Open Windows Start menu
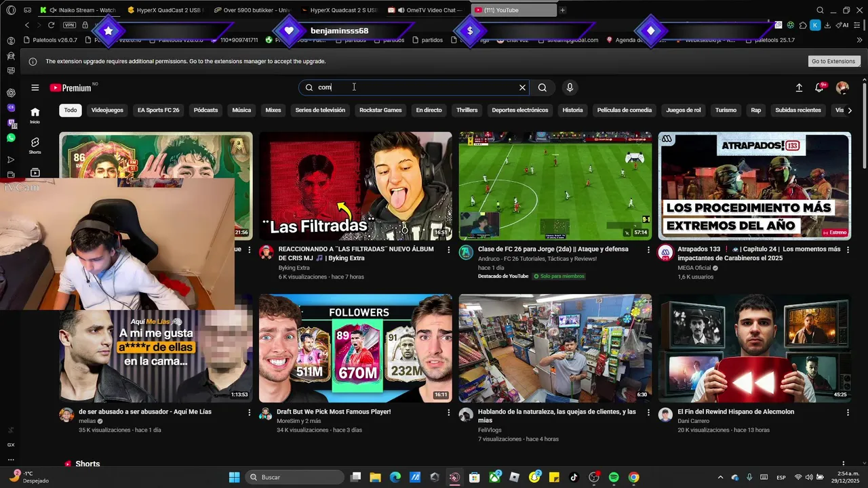 click(x=234, y=477)
